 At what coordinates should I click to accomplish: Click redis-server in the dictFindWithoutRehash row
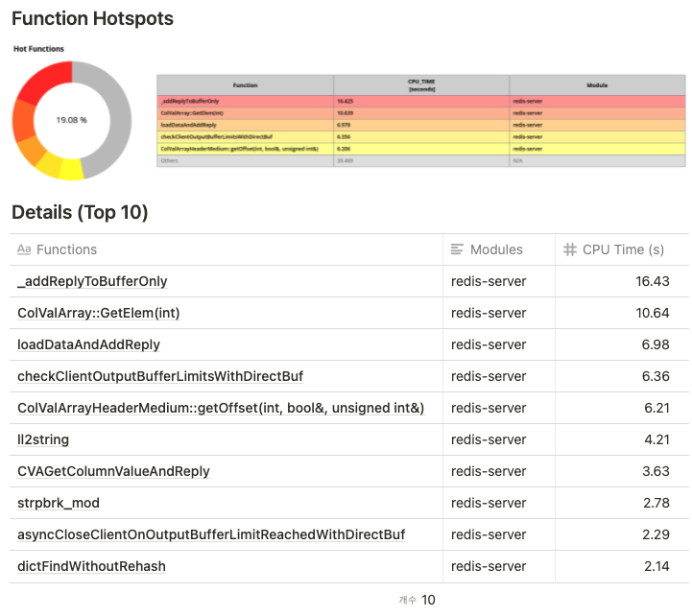[x=489, y=566]
